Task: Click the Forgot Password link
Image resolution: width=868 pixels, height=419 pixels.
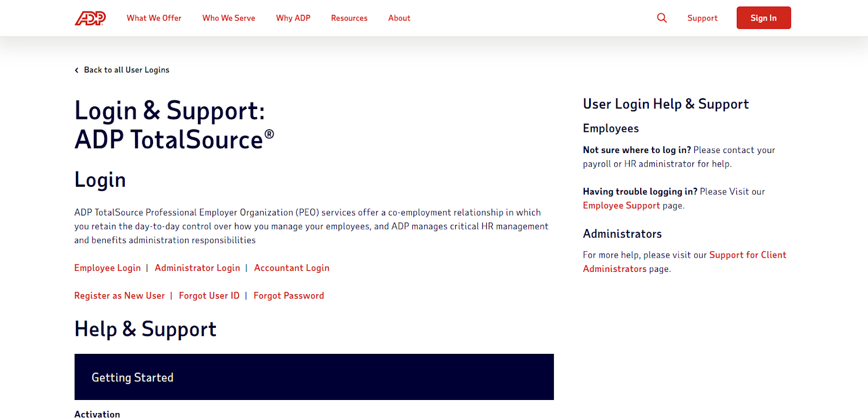Action: click(x=289, y=296)
